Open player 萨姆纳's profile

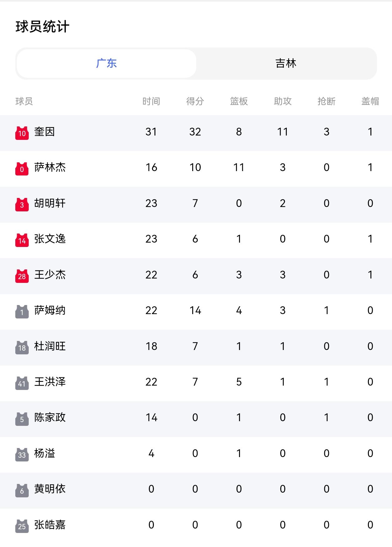pyautogui.click(x=50, y=310)
